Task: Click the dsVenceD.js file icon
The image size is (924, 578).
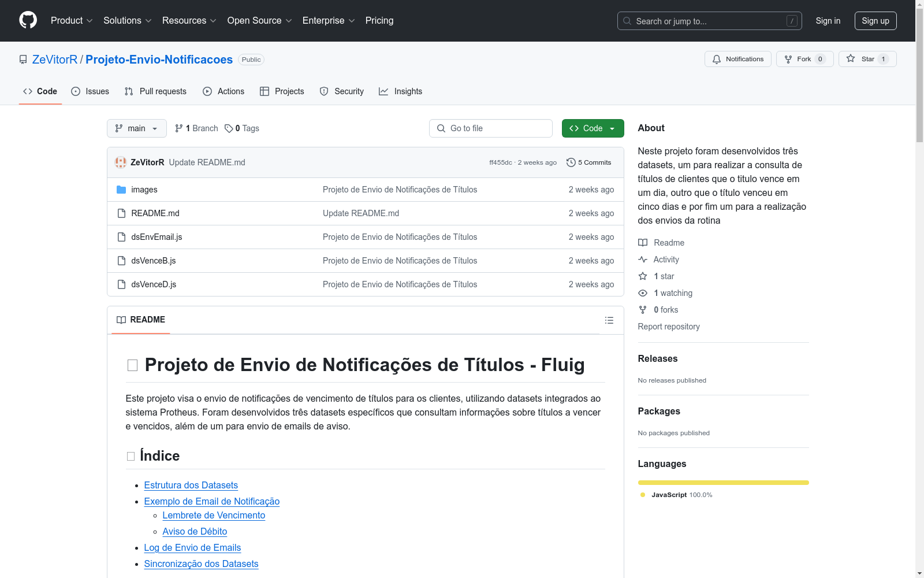Action: [121, 284]
